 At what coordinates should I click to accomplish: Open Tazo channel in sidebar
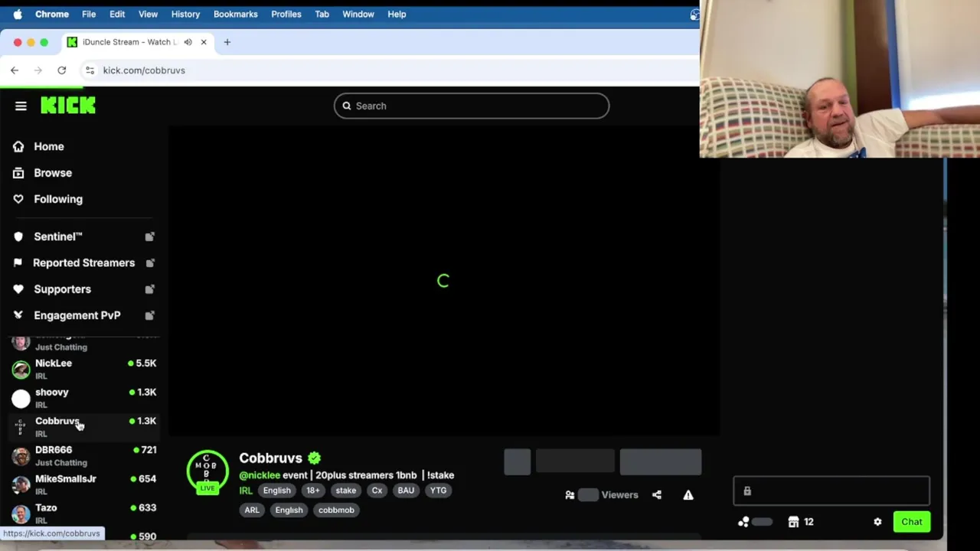[84, 514]
